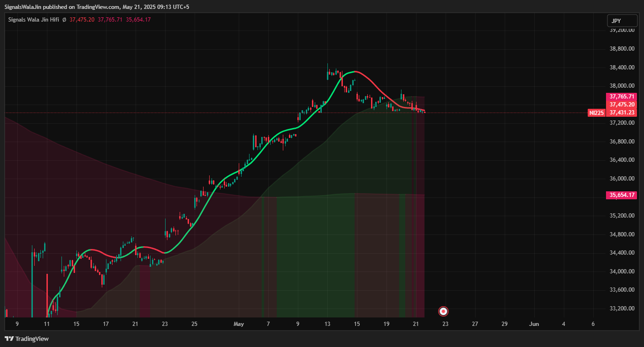Click the 36,400.00 price axis label
Viewport: 644px width, 347px height.
pos(622,160)
